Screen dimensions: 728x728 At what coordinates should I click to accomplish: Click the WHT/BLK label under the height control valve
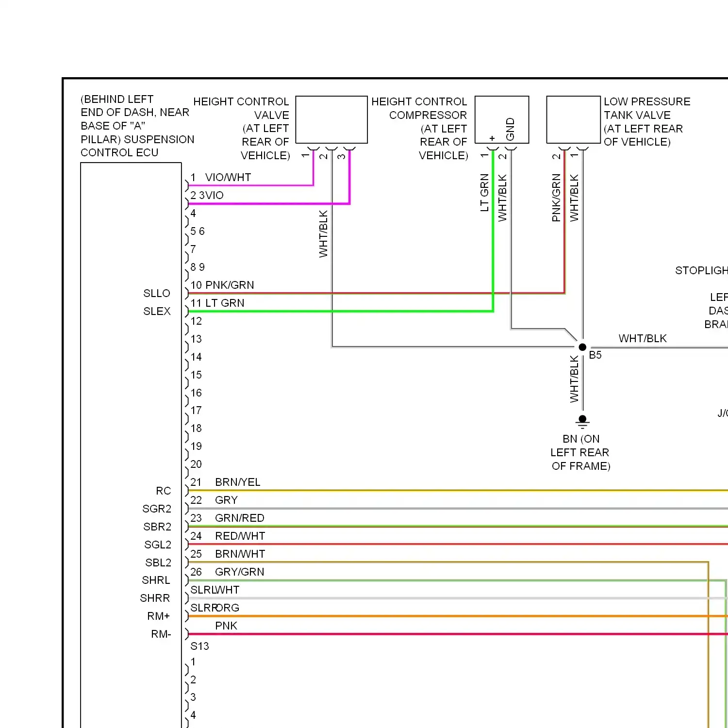pyautogui.click(x=323, y=234)
